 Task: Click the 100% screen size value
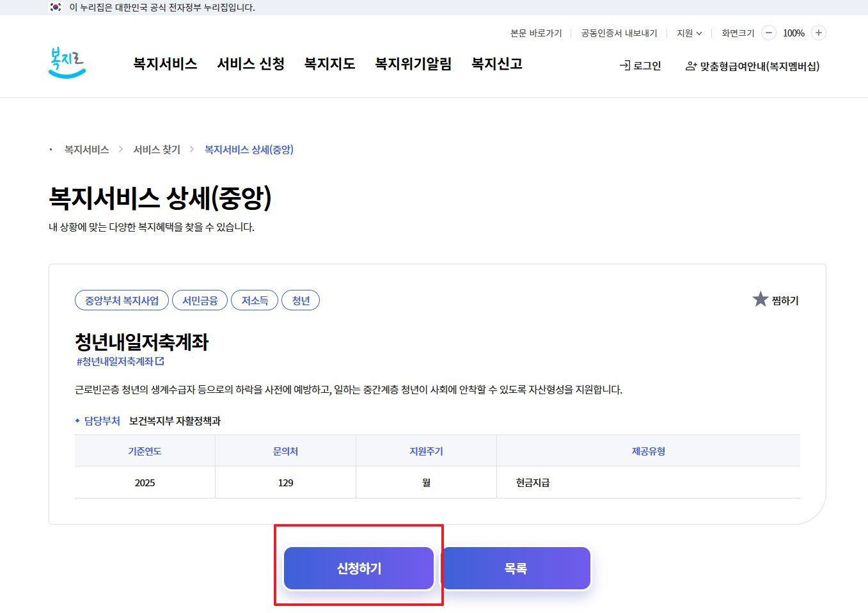point(794,33)
